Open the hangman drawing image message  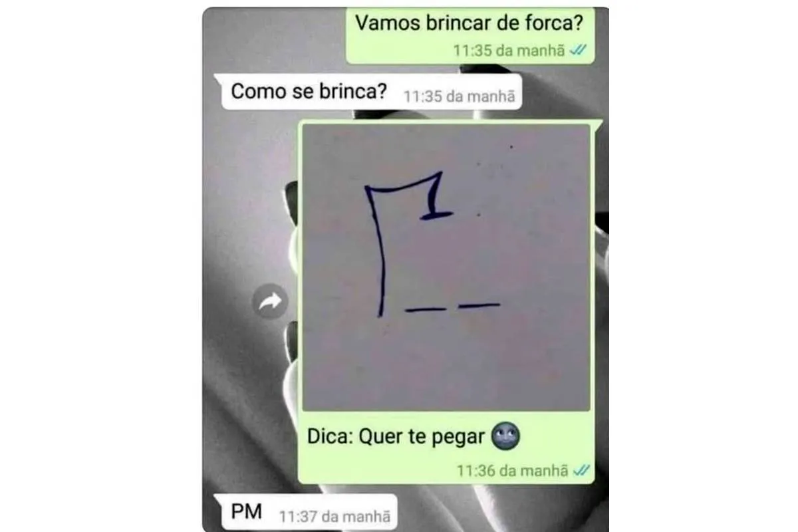click(446, 267)
